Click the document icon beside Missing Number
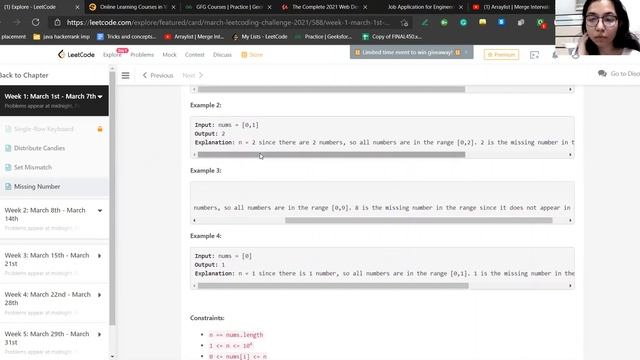Screen dimensions: 640x360 tap(8, 187)
